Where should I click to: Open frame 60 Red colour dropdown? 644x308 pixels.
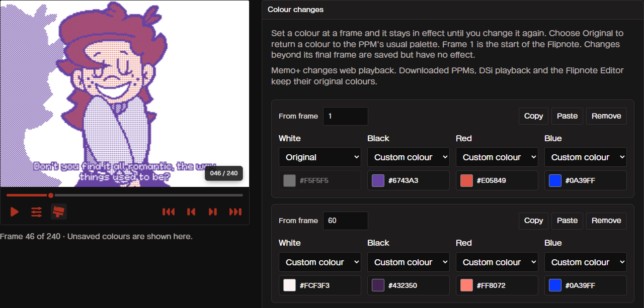[x=497, y=262]
